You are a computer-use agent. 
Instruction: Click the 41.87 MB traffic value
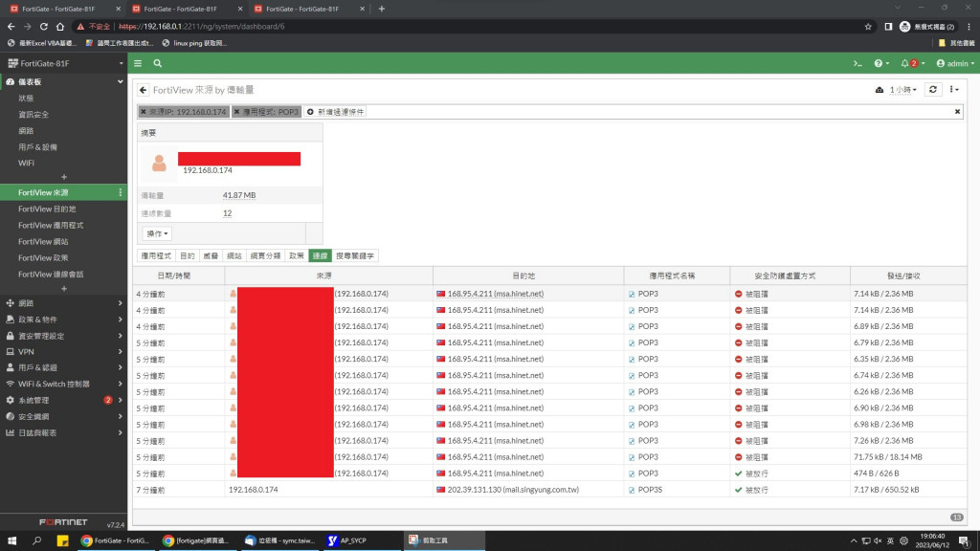point(238,195)
